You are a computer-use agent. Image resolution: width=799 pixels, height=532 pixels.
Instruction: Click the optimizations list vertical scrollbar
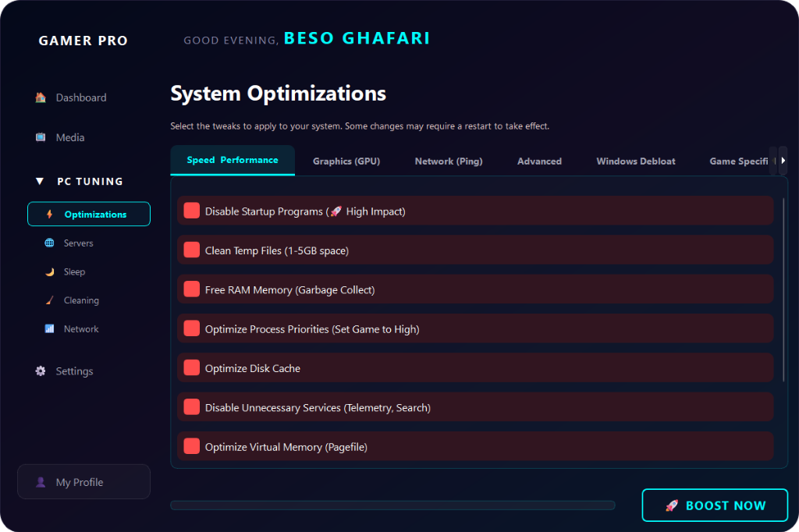(x=783, y=289)
